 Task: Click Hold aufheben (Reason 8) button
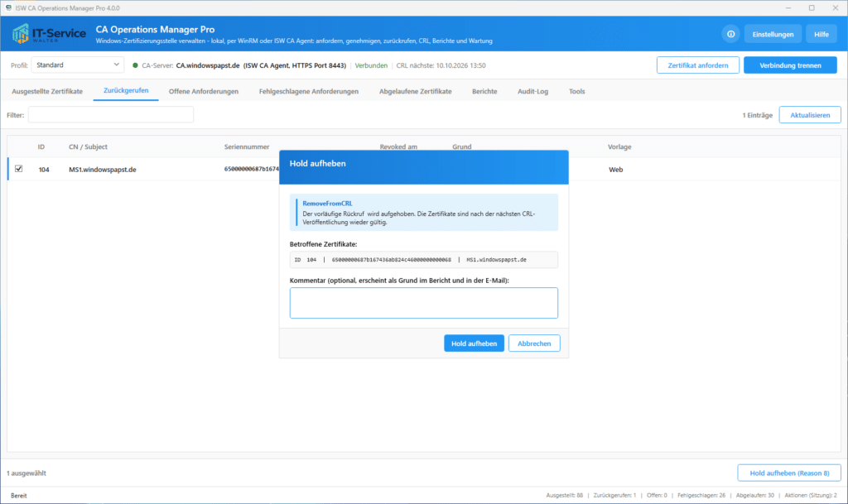[x=789, y=473]
